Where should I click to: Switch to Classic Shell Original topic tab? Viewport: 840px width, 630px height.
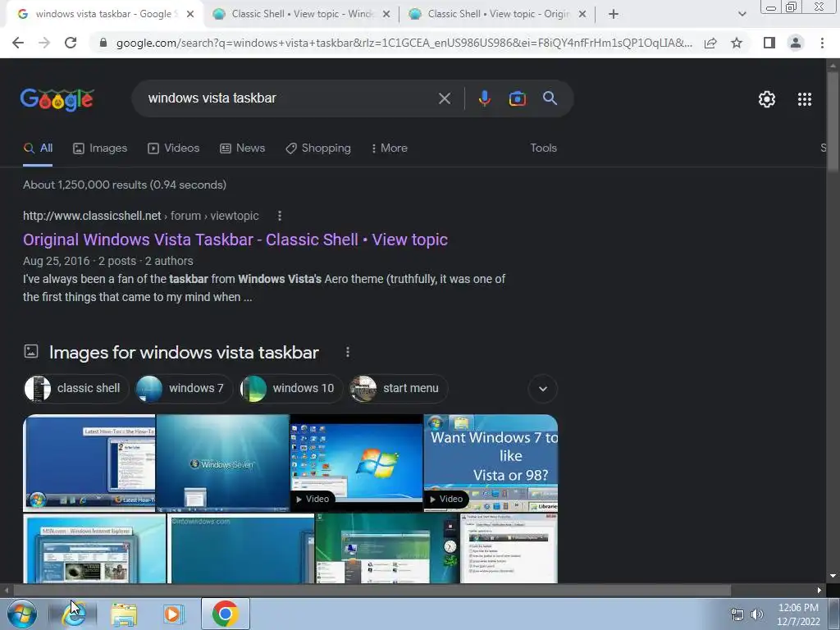coord(497,14)
